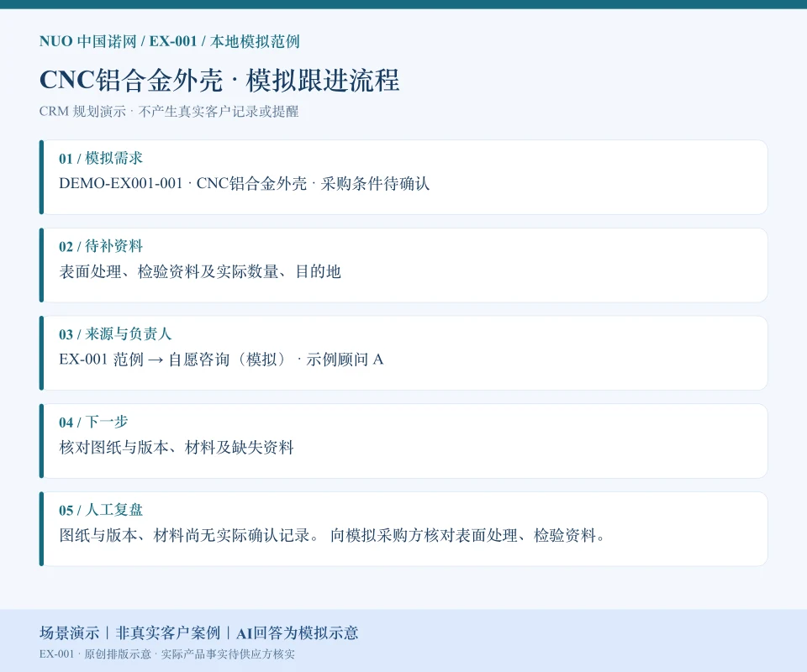Image resolution: width=807 pixels, height=672 pixels.
Task: Click subtitle CRM 规划演示 · 不产生真实客户记录或提醒
Action: 169,112
